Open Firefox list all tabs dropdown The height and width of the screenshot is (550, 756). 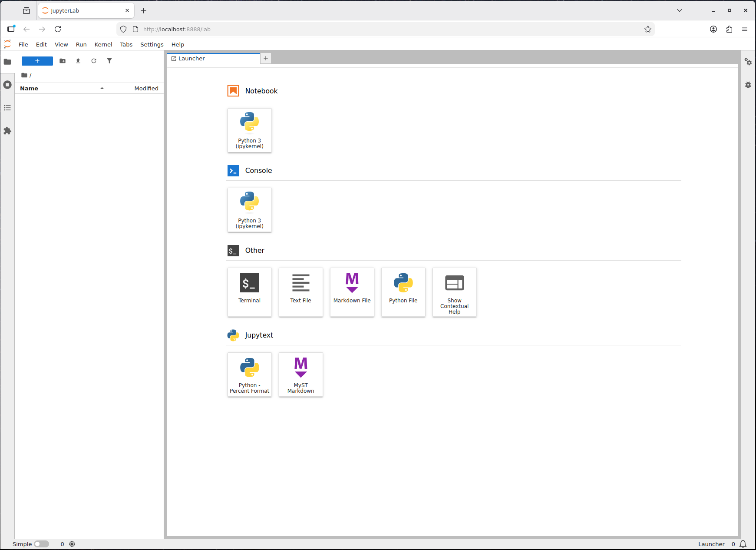pos(679,10)
